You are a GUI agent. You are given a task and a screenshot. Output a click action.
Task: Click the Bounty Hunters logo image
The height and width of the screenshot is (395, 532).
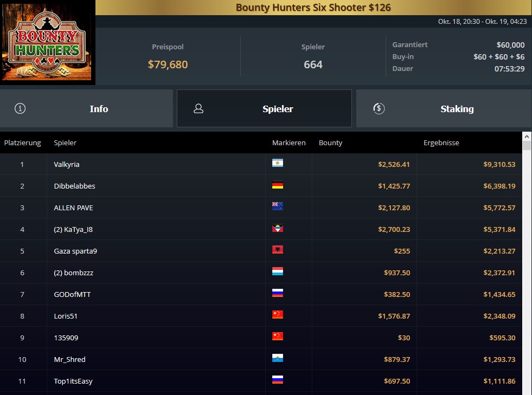[47, 41]
